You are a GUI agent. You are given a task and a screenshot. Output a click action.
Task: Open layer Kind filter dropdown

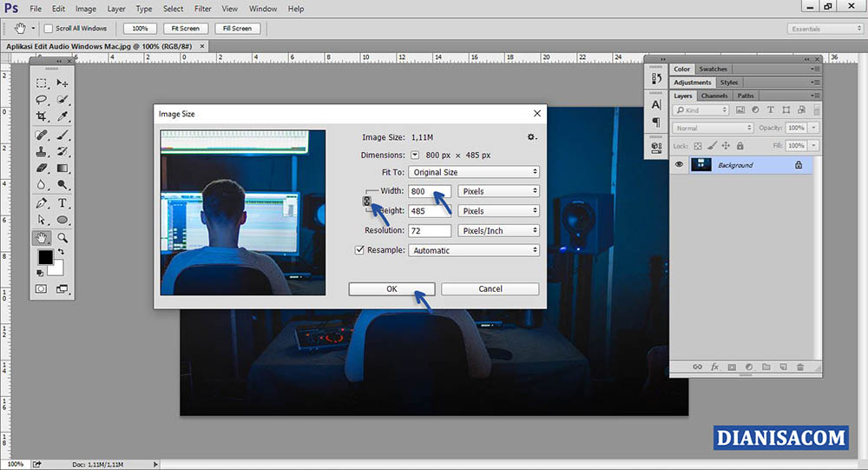tap(701, 110)
